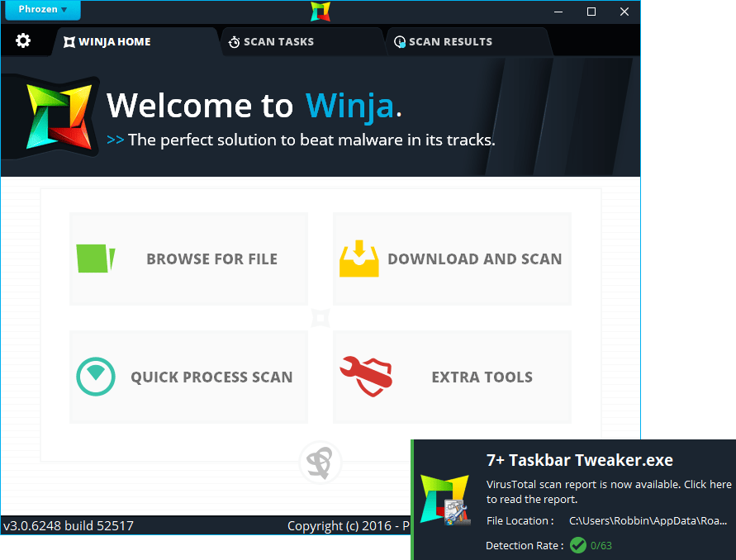This screenshot has height=560, width=736.
Task: Click the Copyright (c) 2016 text
Action: (349, 526)
